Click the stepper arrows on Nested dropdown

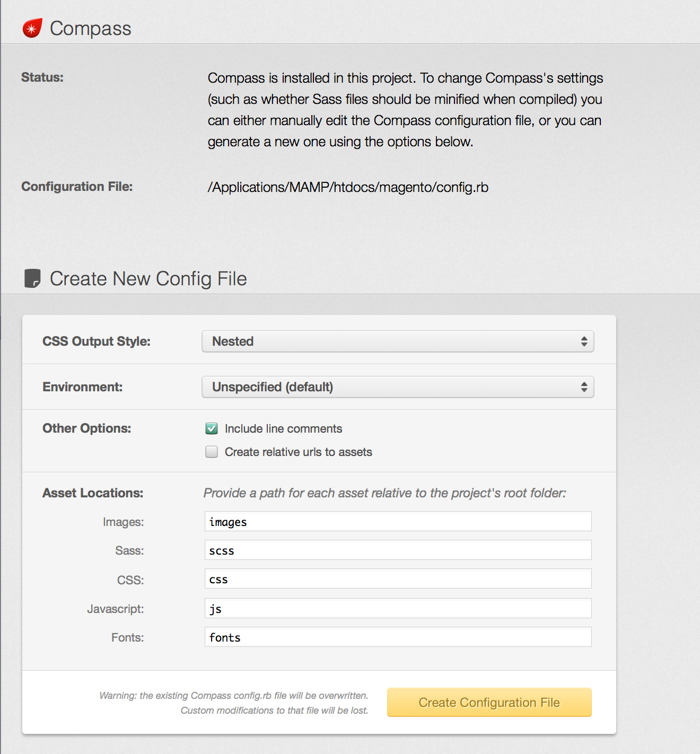[584, 341]
